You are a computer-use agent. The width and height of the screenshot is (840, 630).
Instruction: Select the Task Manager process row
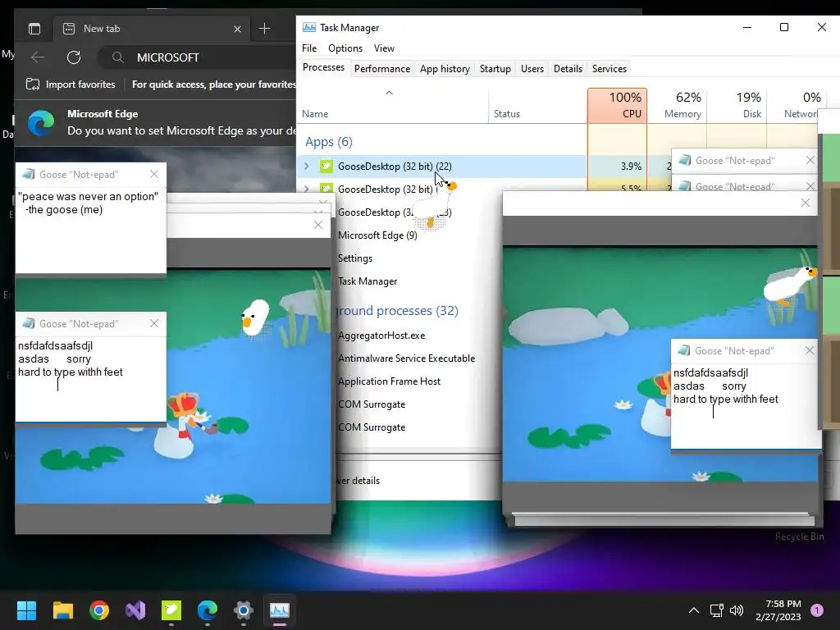367,281
